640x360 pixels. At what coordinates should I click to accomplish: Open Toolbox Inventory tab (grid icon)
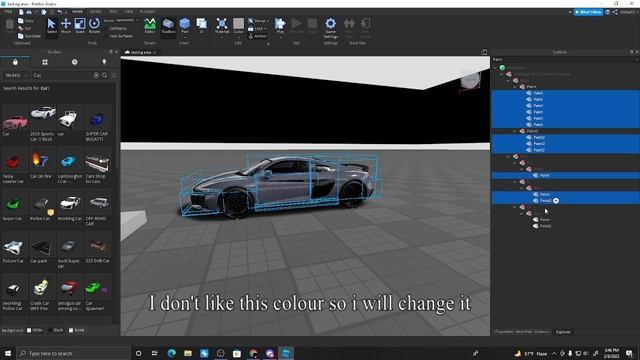click(45, 62)
